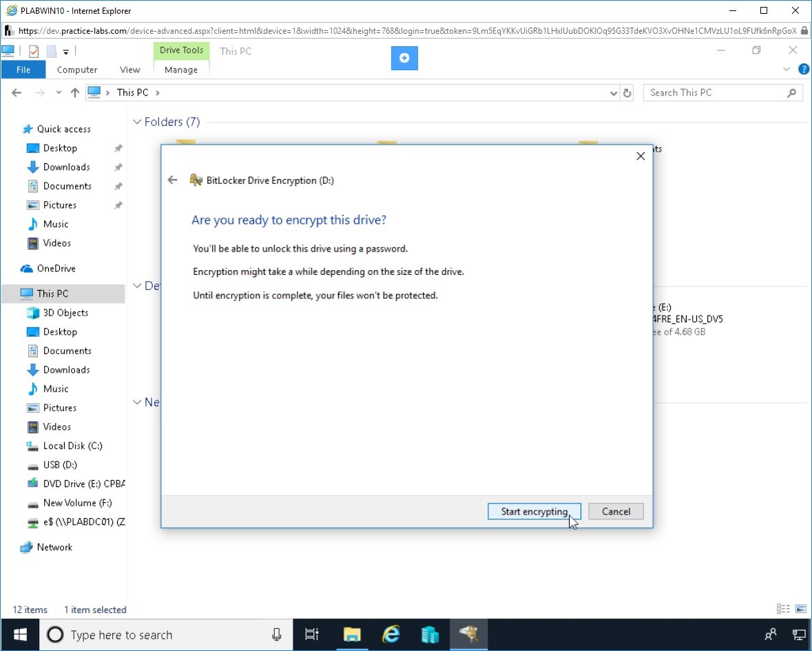Open Task View from the taskbar
Screen dimensions: 812x651
[x=312, y=634]
